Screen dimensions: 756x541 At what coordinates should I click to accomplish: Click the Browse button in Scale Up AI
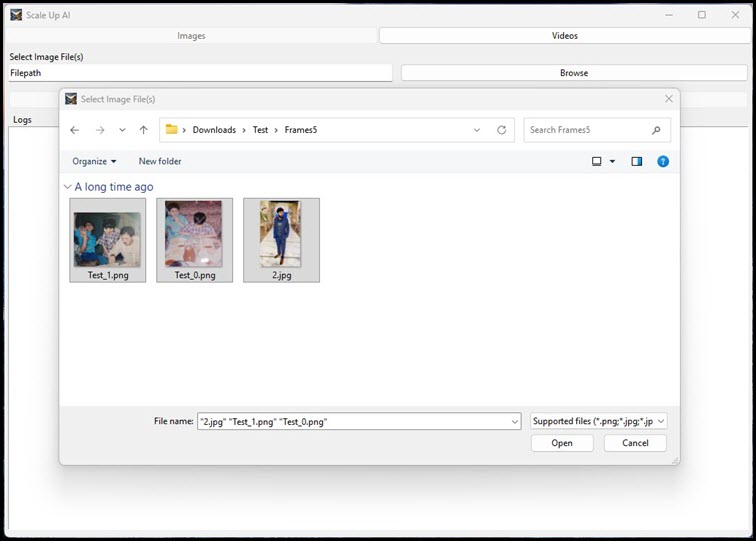coord(574,73)
